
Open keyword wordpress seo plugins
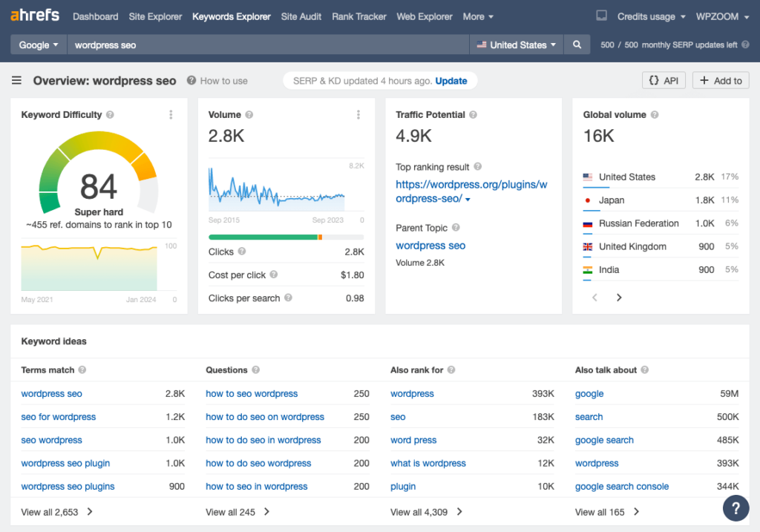point(68,487)
